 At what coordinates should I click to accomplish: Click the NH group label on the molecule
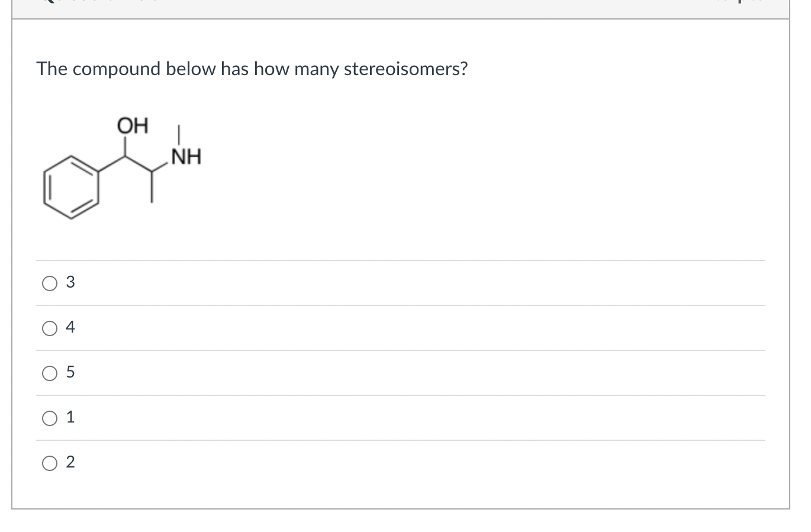click(186, 157)
